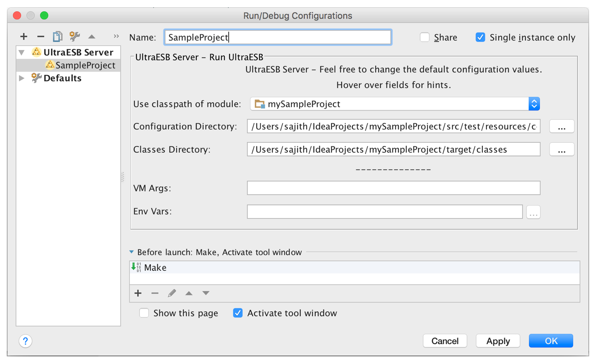
Task: Expand the Defaults node
Action: [22, 78]
